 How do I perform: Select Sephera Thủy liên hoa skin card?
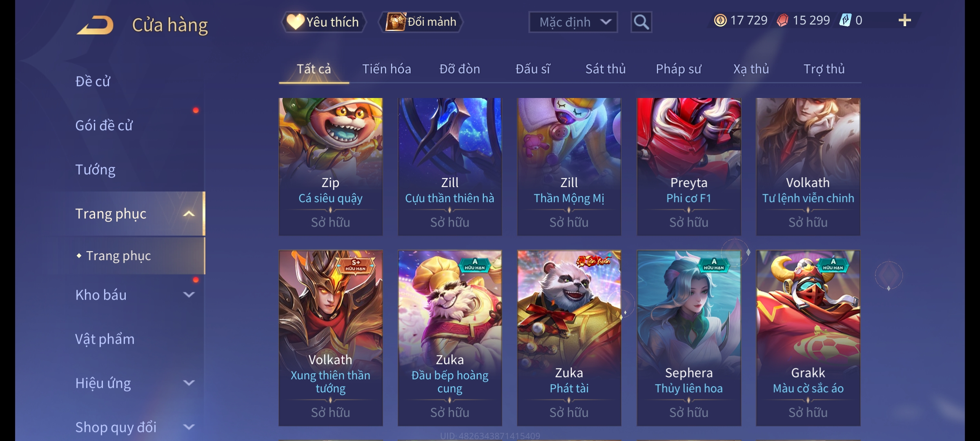pyautogui.click(x=689, y=338)
